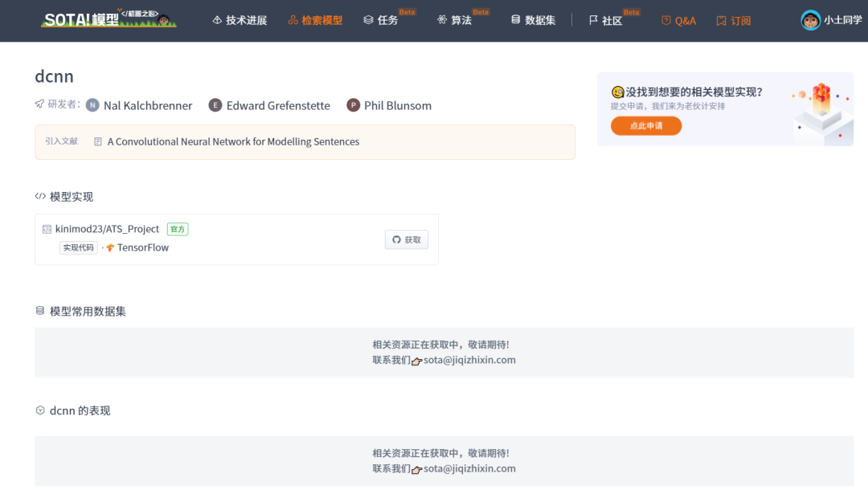Click the sota@jiqizhixin.com email link
Image resolution: width=868 pixels, height=490 pixels.
[x=469, y=359]
